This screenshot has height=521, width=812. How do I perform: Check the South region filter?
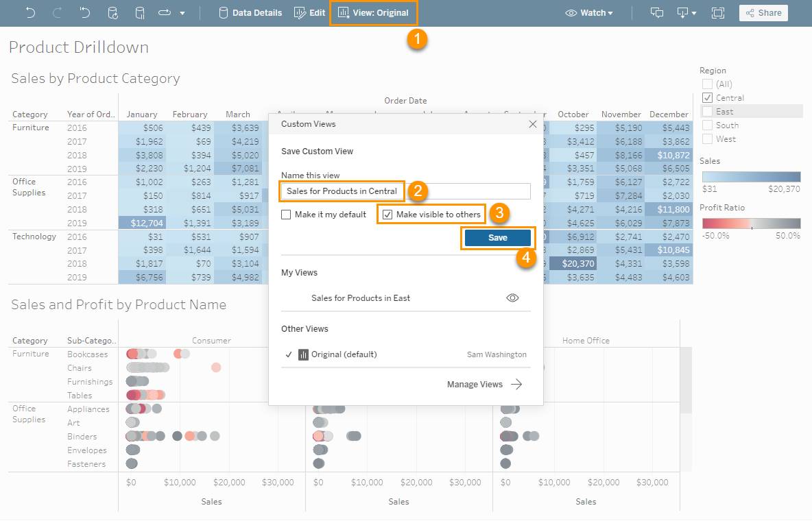[x=707, y=125]
